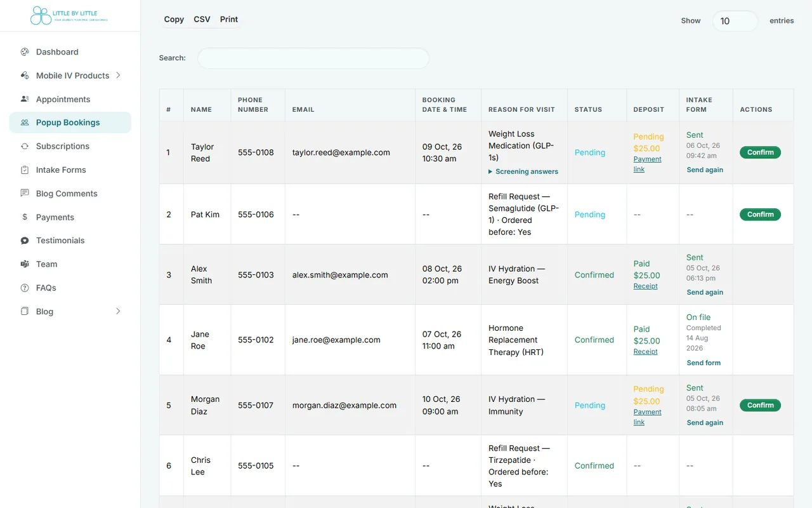Click the Blog Comments speech icon
The image size is (812, 508).
(x=25, y=193)
